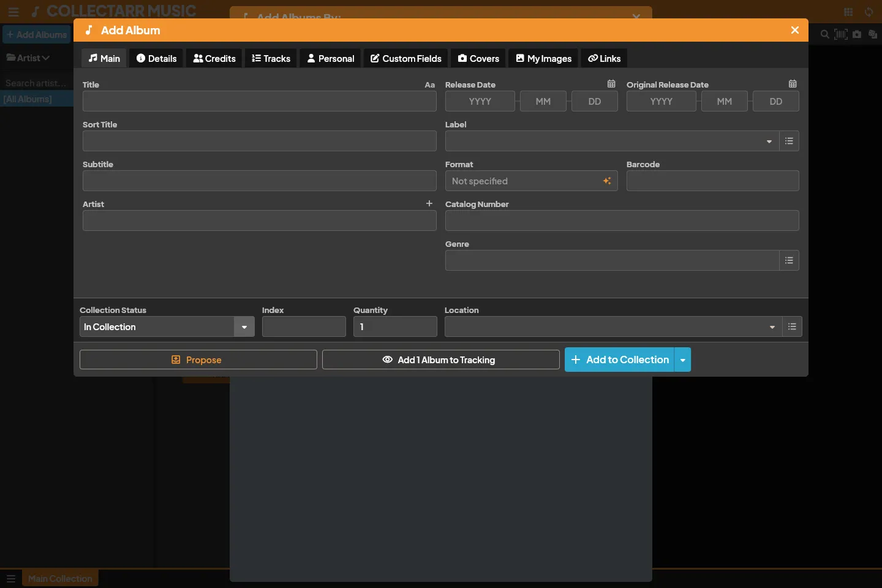
Task: Click the sparkle icon in the Format field
Action: pos(607,181)
